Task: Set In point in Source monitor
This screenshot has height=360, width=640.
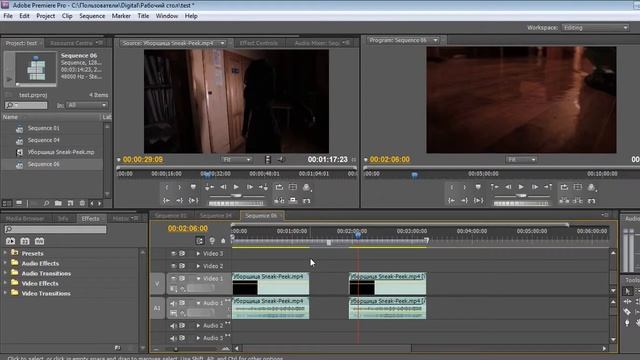Action: [167, 187]
